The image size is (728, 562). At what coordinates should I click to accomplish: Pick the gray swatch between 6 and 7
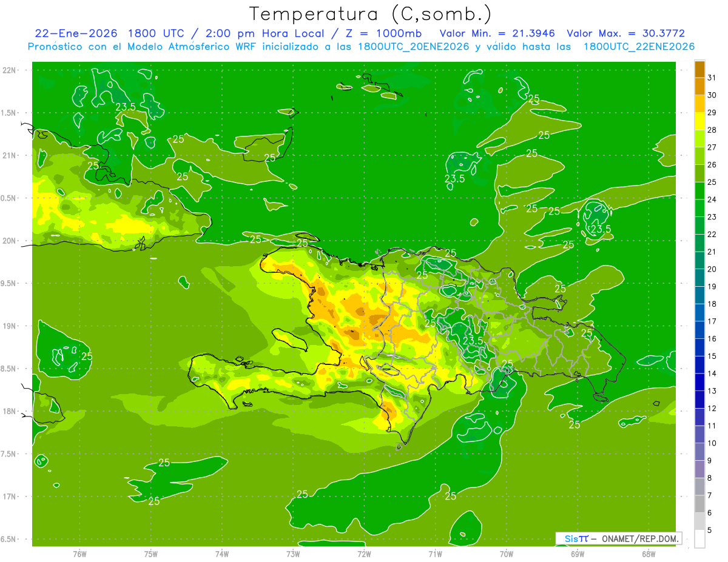pyautogui.click(x=699, y=504)
